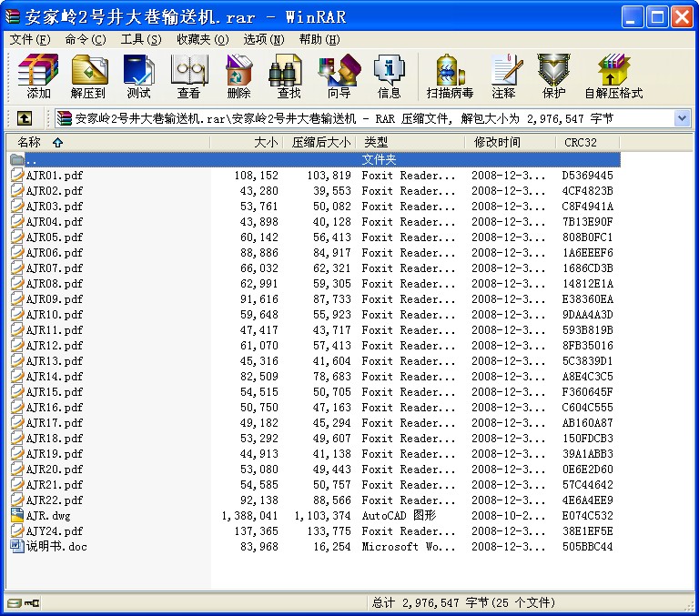This screenshot has height=616, width=699.
Task: Click the address bar path text field
Action: point(364,118)
